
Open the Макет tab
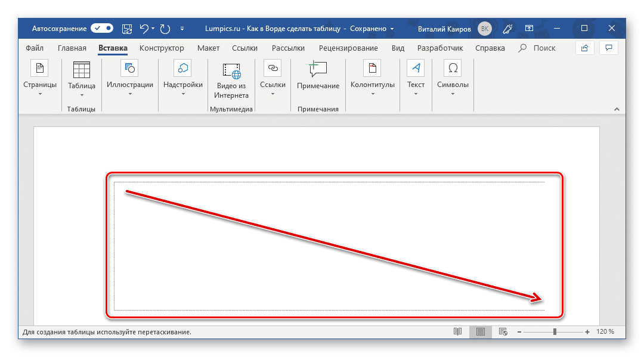208,48
